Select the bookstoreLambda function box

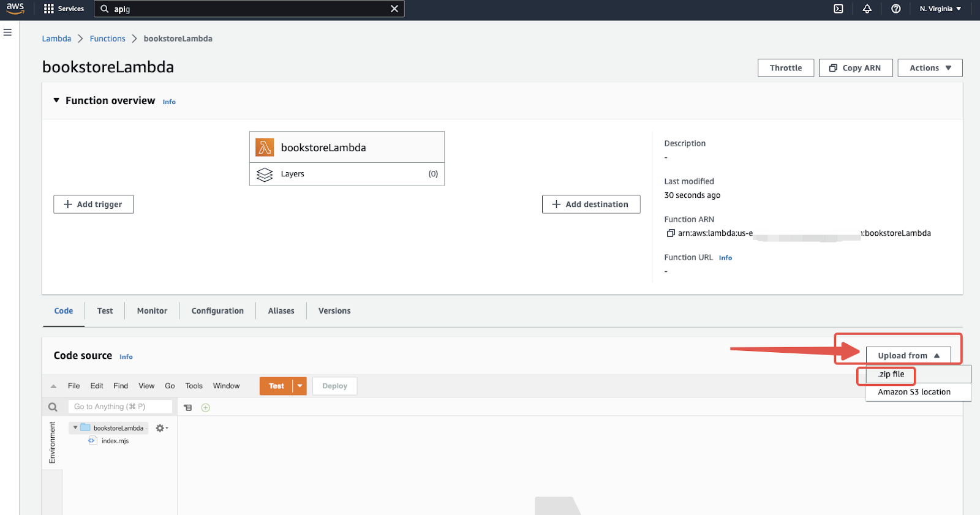pyautogui.click(x=347, y=147)
